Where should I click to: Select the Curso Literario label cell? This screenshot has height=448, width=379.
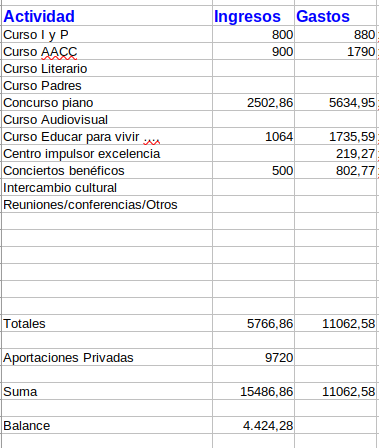(x=107, y=68)
